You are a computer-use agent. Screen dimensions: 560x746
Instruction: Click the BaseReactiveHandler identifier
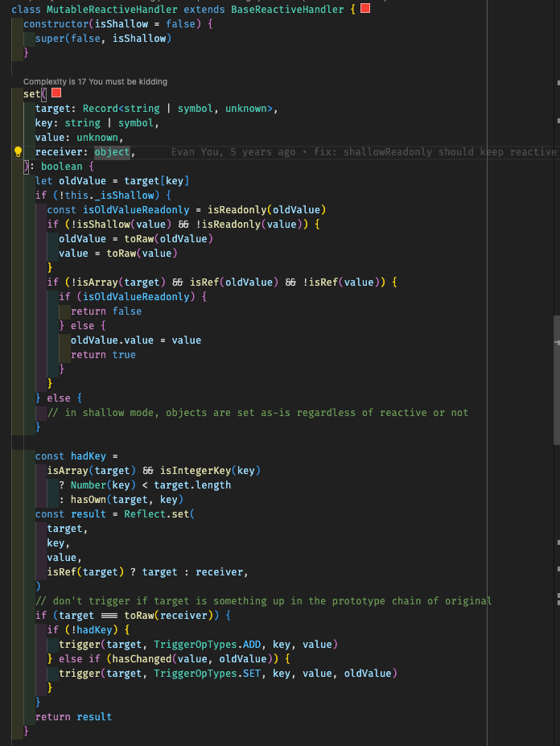pos(287,9)
